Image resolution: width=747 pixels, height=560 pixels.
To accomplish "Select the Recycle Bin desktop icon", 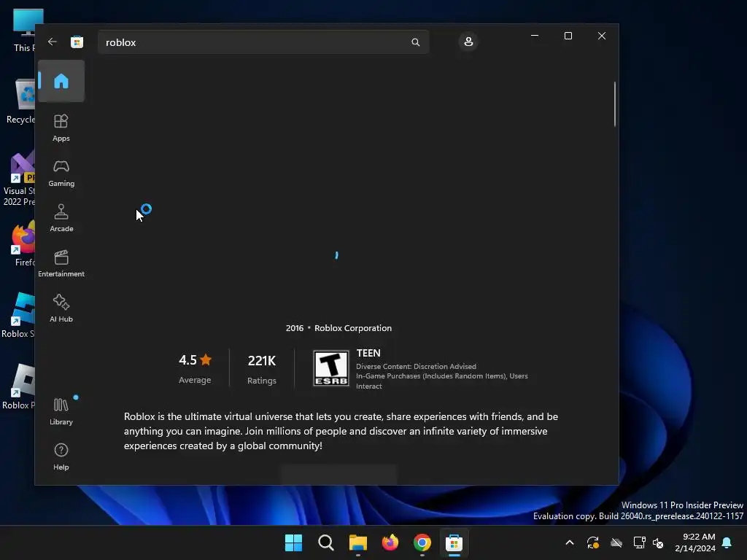I will click(x=21, y=101).
